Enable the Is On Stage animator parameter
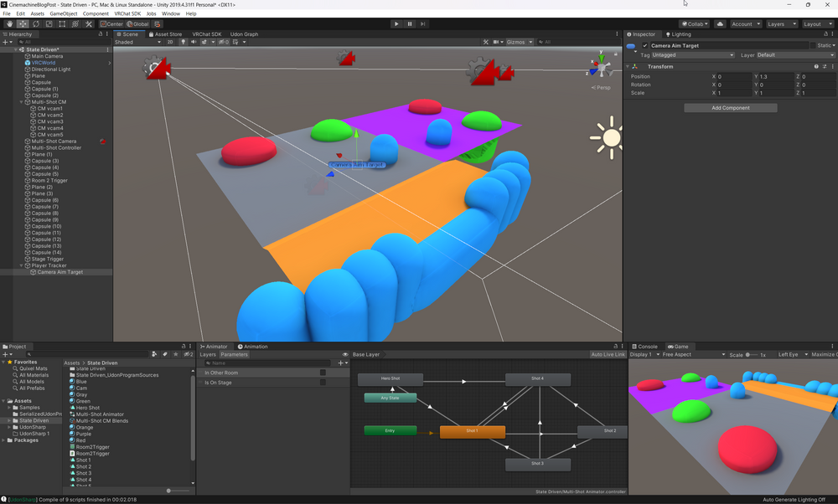 tap(323, 382)
